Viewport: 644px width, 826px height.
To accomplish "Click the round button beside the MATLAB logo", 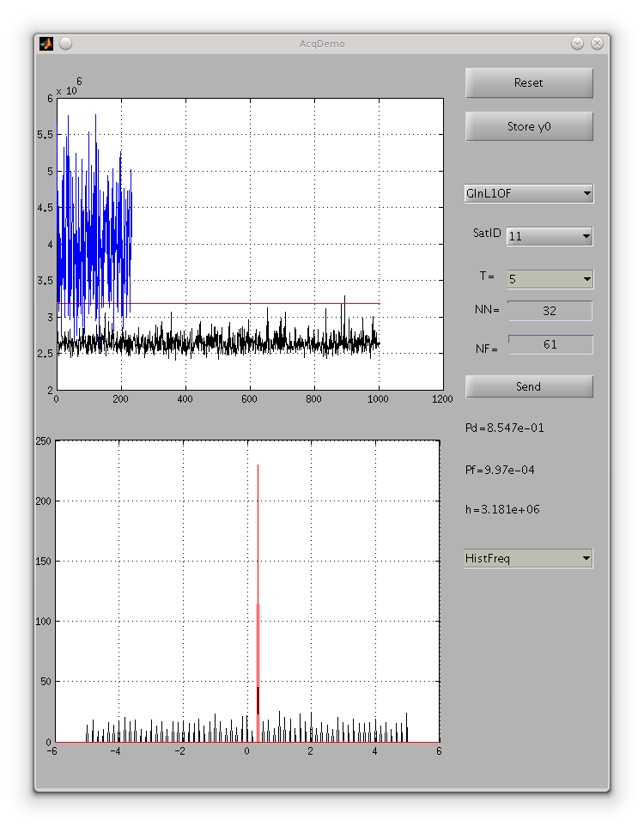I will (x=66, y=44).
